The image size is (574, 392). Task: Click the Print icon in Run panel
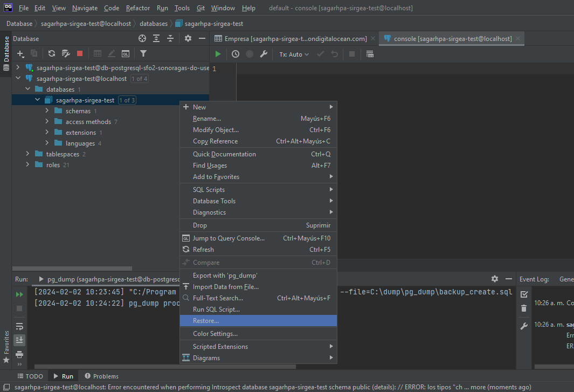[19, 354]
